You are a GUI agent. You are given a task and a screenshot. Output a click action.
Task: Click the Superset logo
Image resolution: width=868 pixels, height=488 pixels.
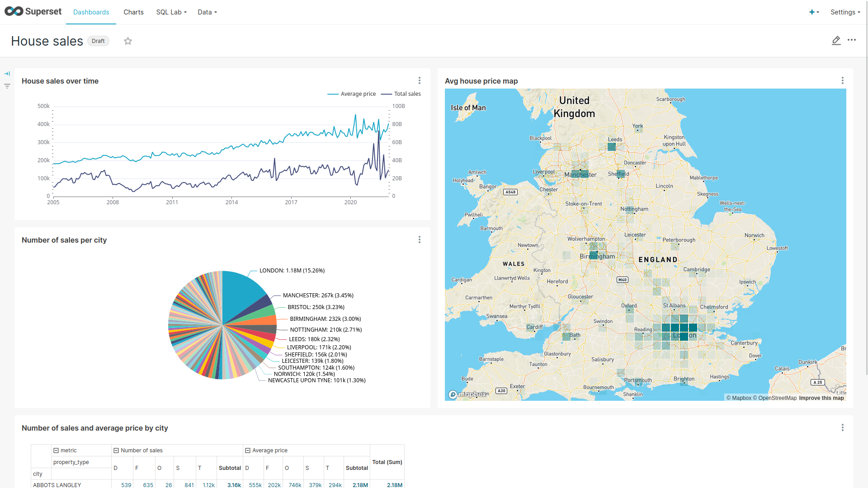click(x=33, y=12)
